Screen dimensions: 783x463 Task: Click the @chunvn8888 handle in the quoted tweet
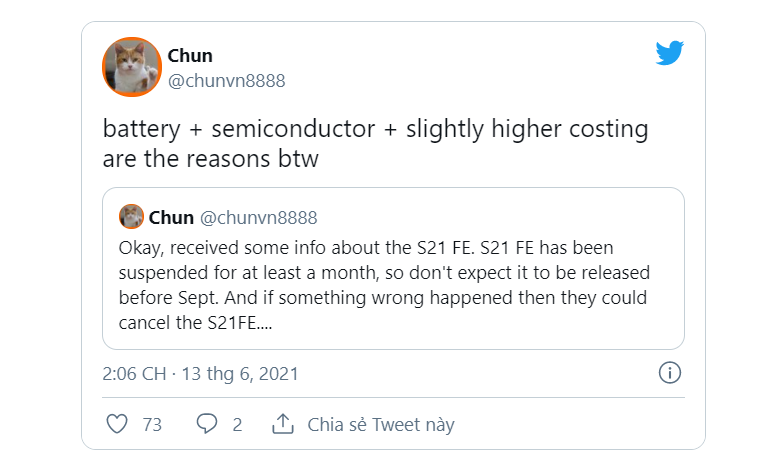[259, 217]
